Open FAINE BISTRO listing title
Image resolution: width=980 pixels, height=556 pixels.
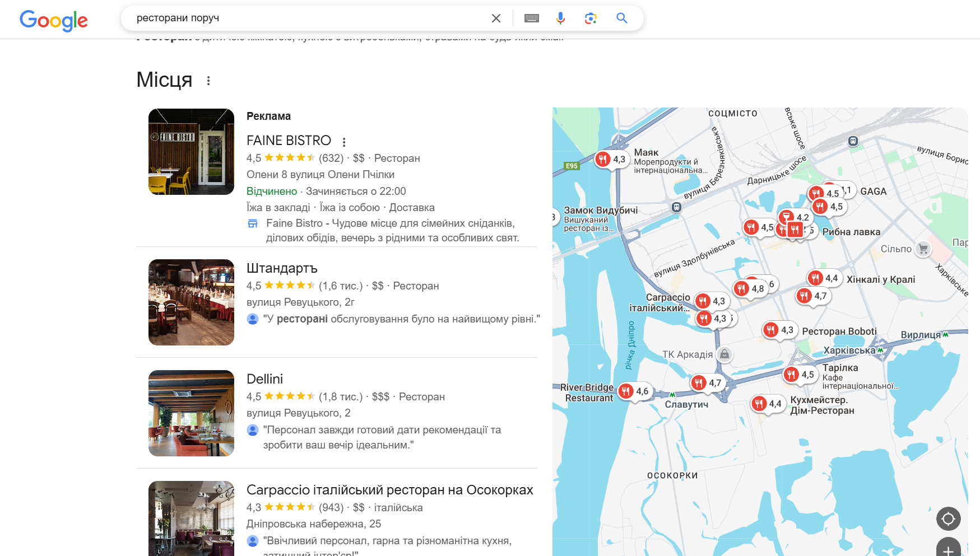[x=289, y=141]
